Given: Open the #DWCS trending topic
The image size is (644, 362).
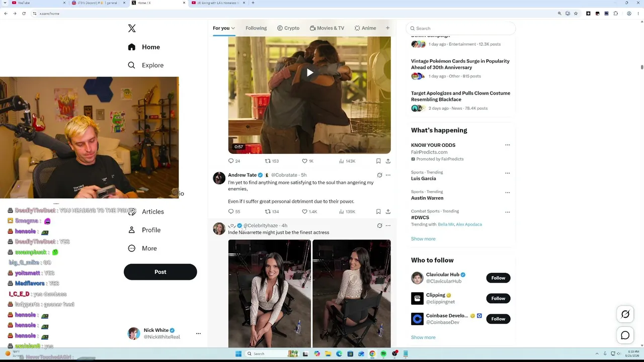Looking at the screenshot, I should tap(420, 218).
